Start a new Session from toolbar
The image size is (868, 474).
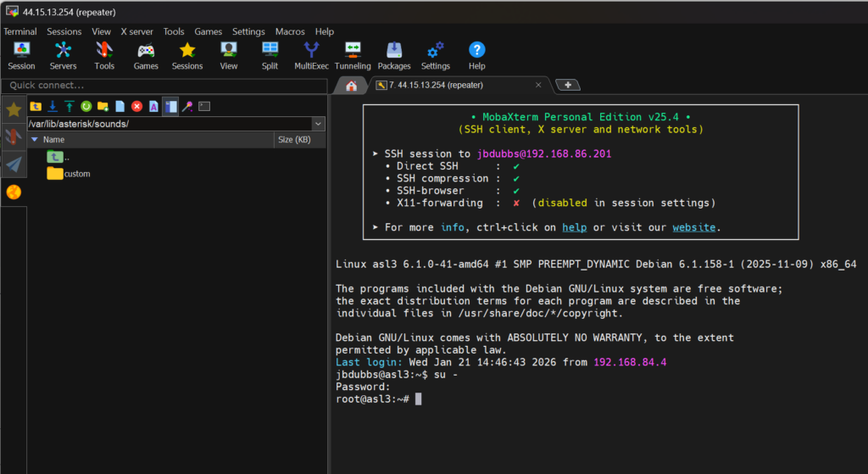click(21, 55)
